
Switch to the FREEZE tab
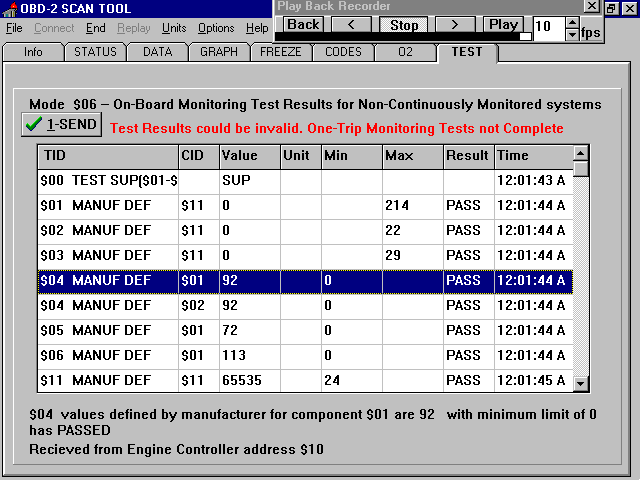[x=281, y=52]
